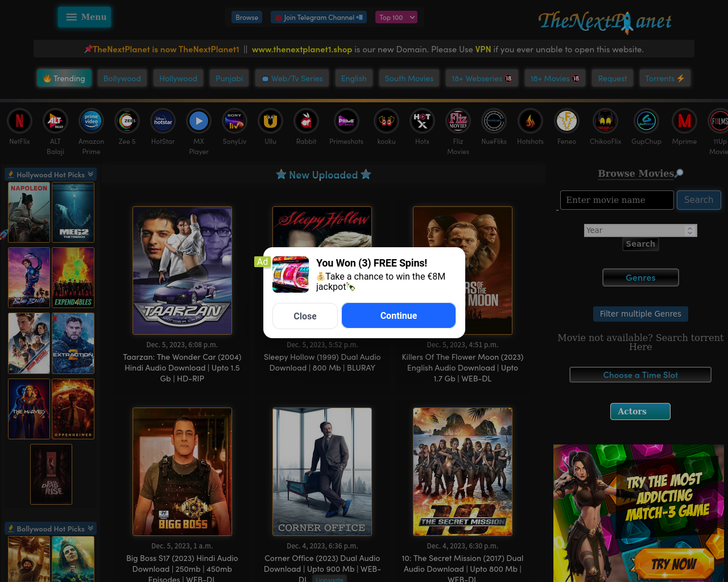Open the Menu hamburger button
The width and height of the screenshot is (728, 582).
pyautogui.click(x=85, y=17)
